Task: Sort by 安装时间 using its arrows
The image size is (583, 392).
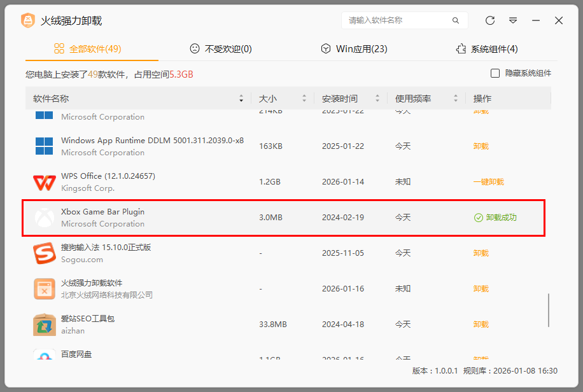Action: [x=378, y=98]
